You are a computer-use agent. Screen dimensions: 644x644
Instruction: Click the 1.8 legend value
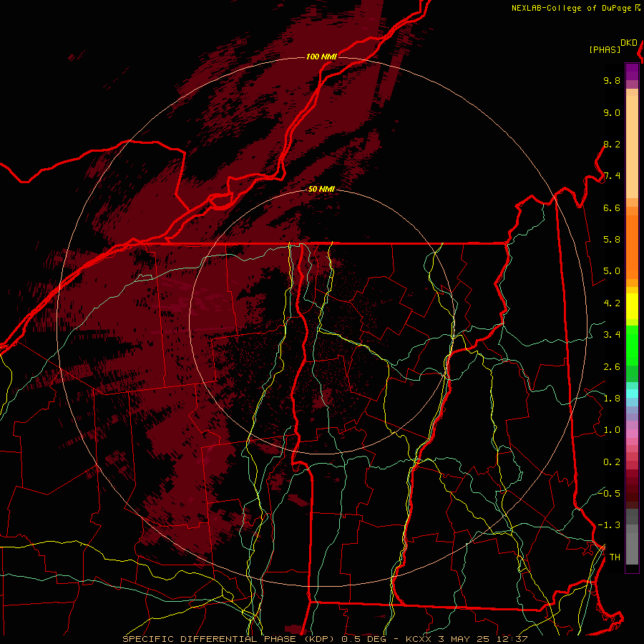(x=612, y=399)
